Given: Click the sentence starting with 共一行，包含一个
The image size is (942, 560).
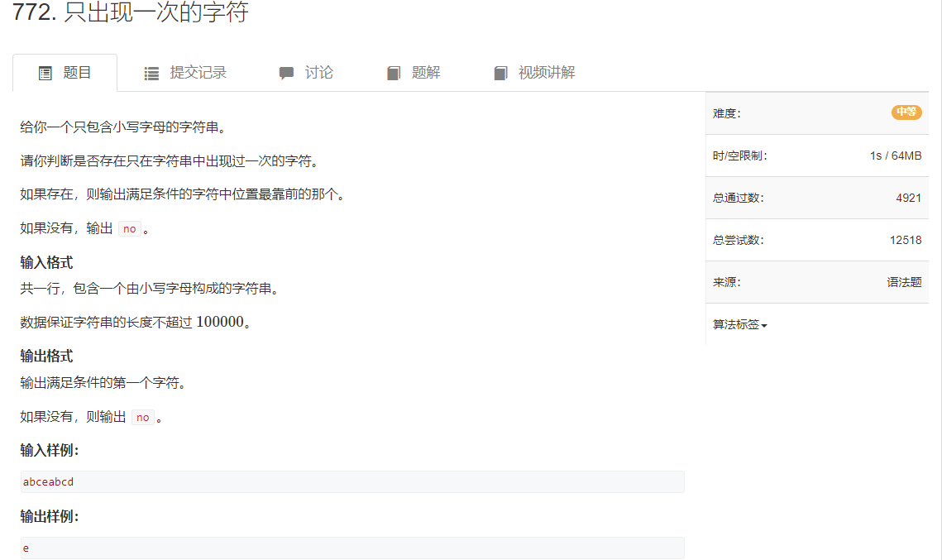Looking at the screenshot, I should coord(151,289).
